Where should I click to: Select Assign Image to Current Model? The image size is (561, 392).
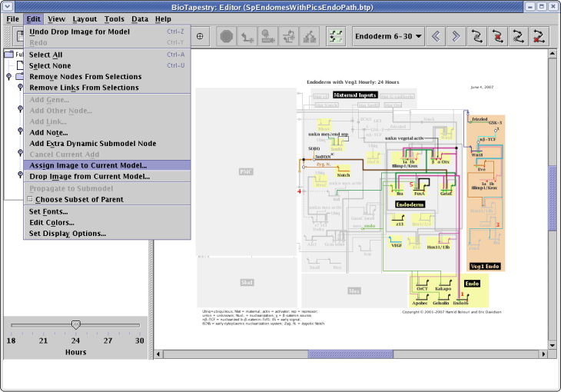(x=88, y=165)
